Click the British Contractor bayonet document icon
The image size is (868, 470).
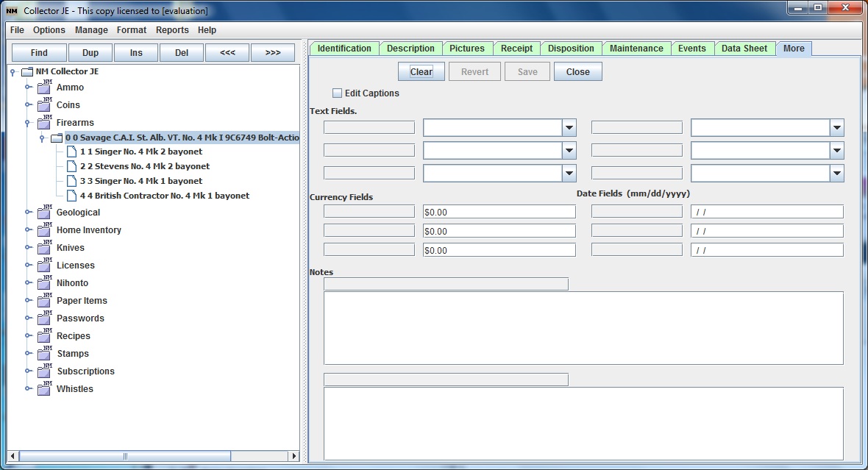71,196
